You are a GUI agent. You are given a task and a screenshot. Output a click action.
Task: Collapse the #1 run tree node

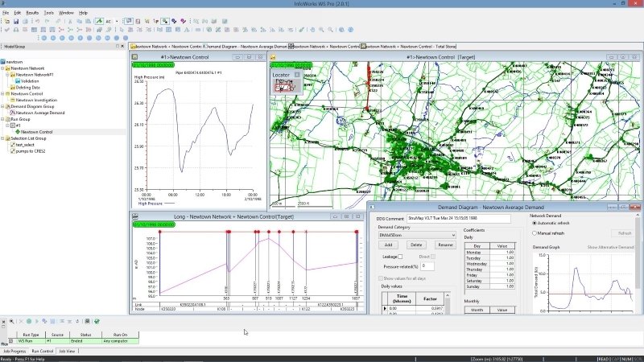coord(7,125)
